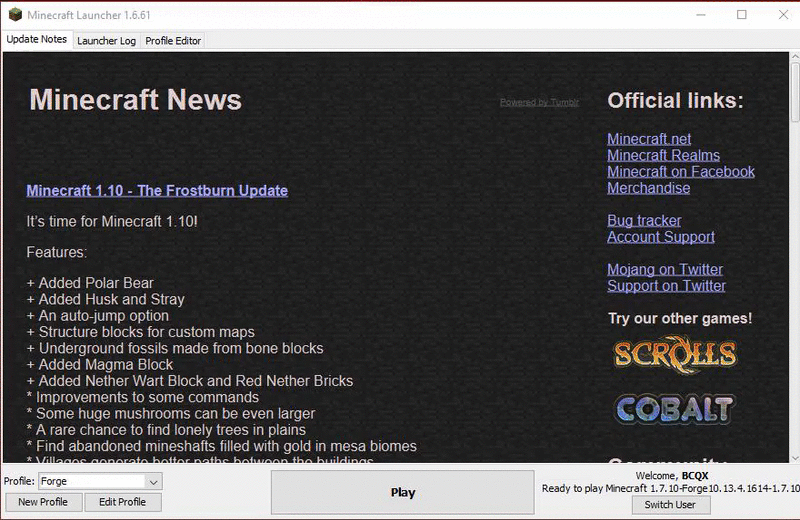Click the 'Official links:' heading

click(x=676, y=101)
